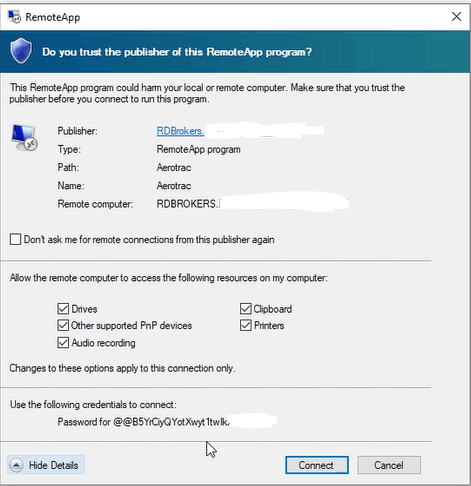Viewport: 471px width, 486px height.
Task: Uncheck the Printers checkbox
Action: click(x=245, y=325)
